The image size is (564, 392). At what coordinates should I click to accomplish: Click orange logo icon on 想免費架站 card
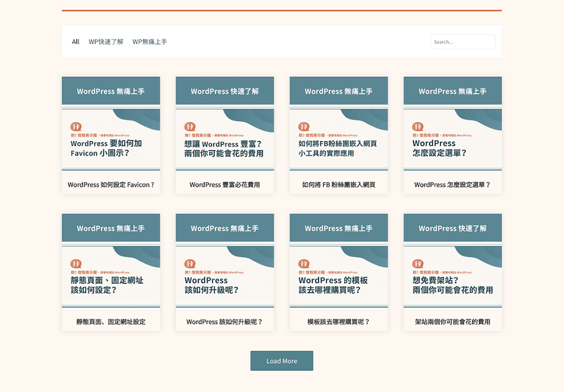418,263
